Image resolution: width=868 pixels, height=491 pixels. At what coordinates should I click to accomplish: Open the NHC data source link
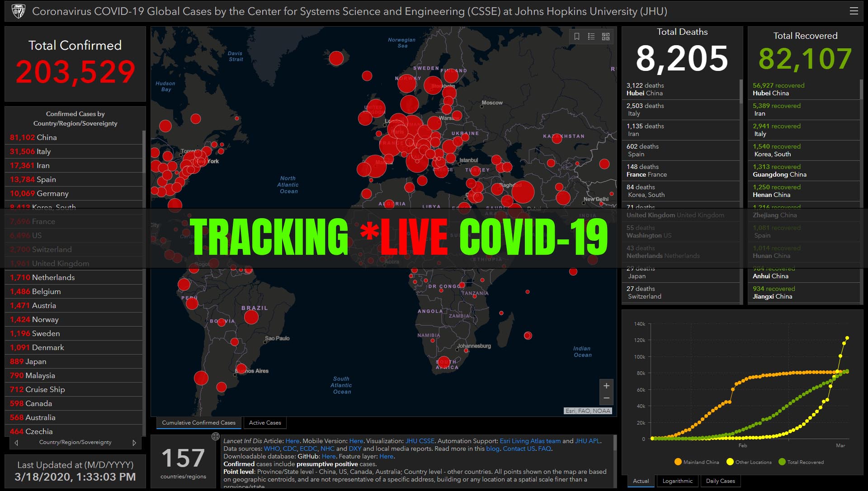point(327,449)
